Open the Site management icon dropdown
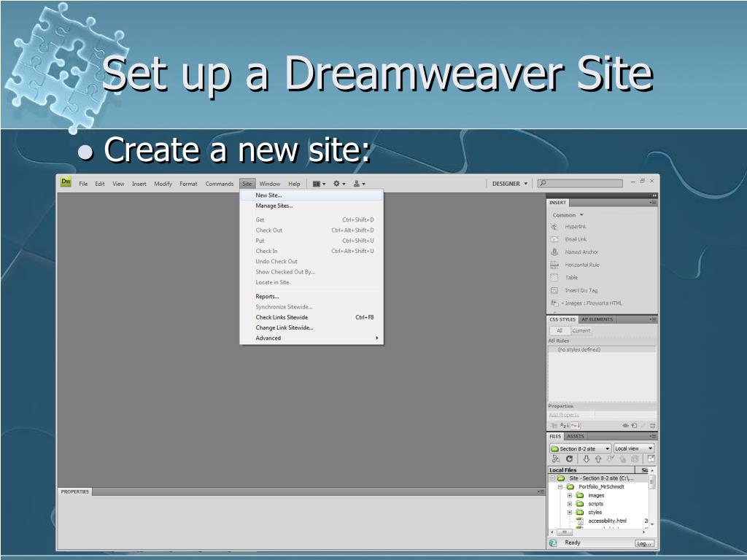747x560 pixels. click(359, 184)
